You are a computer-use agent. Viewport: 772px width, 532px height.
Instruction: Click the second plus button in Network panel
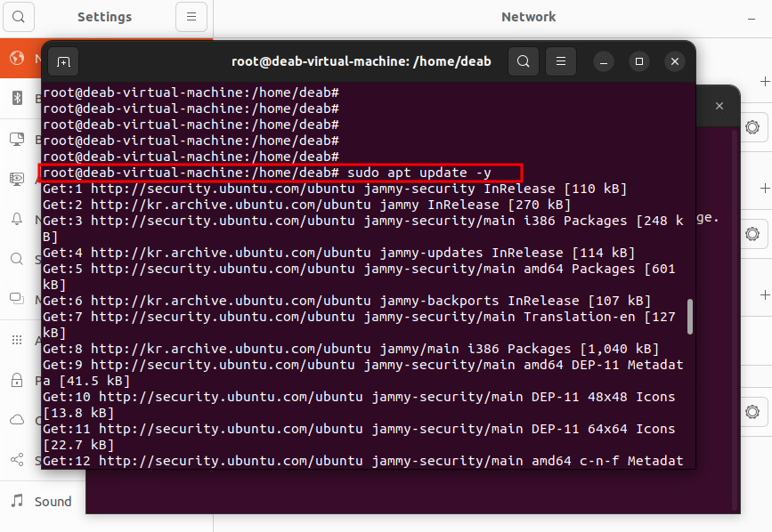pos(765,188)
